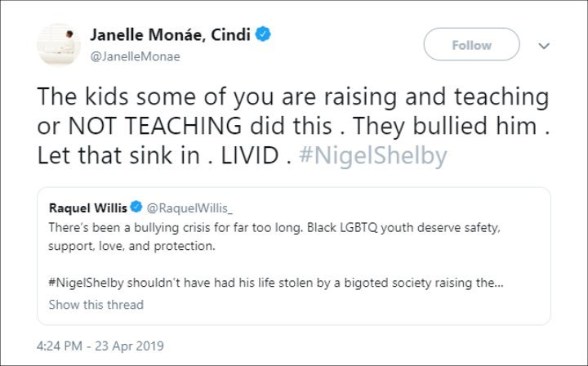Open the @JanelleMonae handle link
This screenshot has width=588, height=366.
click(x=135, y=56)
